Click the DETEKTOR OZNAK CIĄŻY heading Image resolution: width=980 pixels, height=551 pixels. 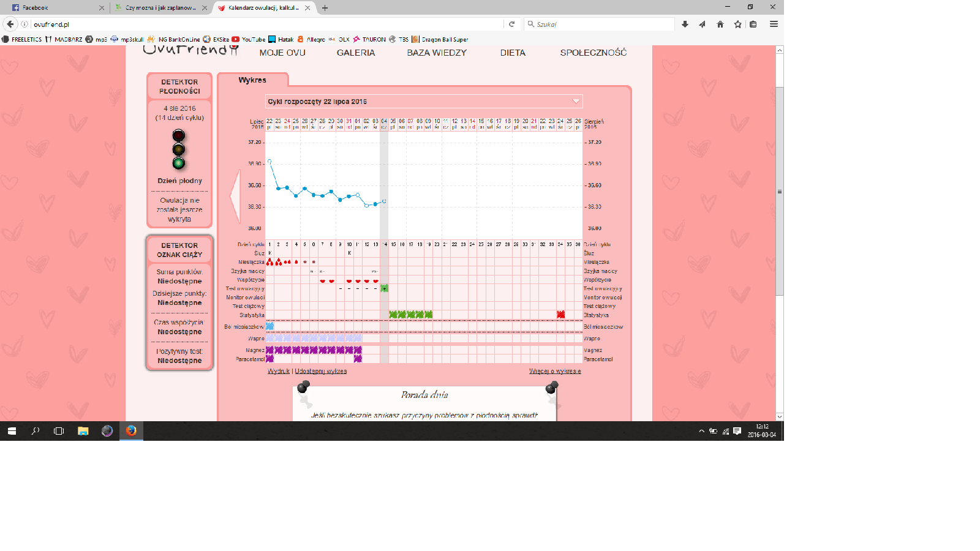(x=179, y=250)
